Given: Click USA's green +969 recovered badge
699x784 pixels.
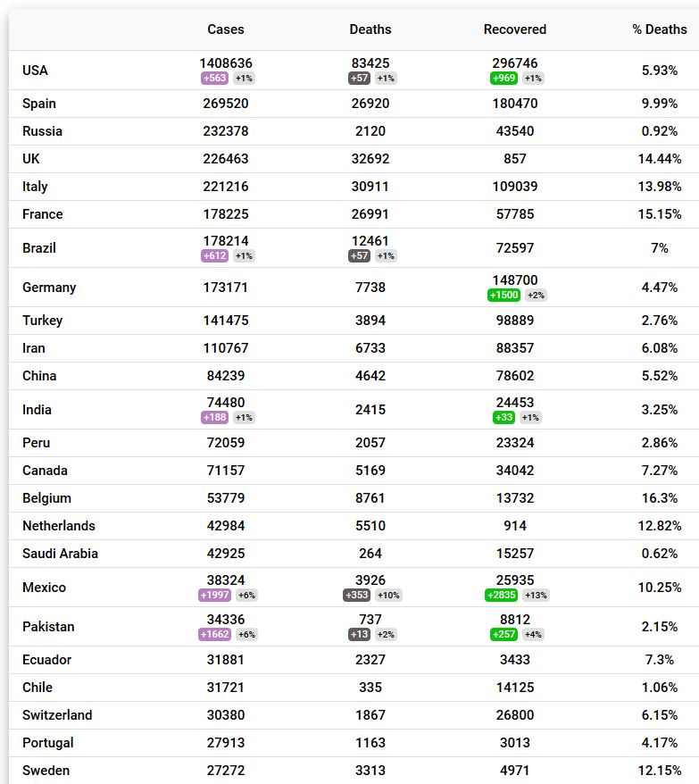Looking at the screenshot, I should [503, 78].
